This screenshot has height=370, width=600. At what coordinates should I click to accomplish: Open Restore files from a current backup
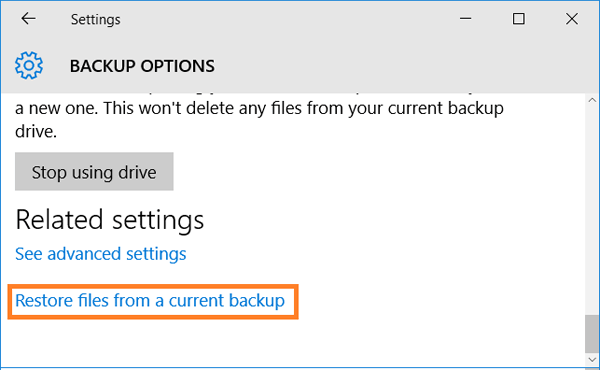pos(150,300)
